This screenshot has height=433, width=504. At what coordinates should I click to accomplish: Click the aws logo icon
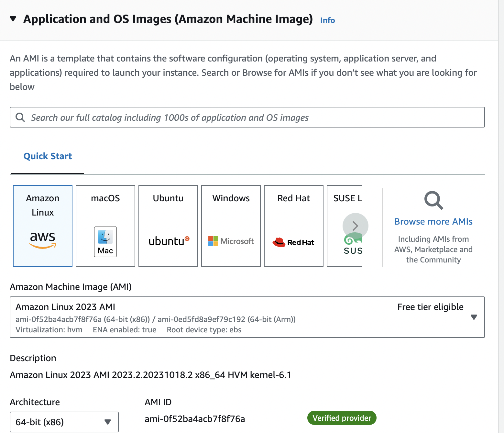click(x=43, y=240)
